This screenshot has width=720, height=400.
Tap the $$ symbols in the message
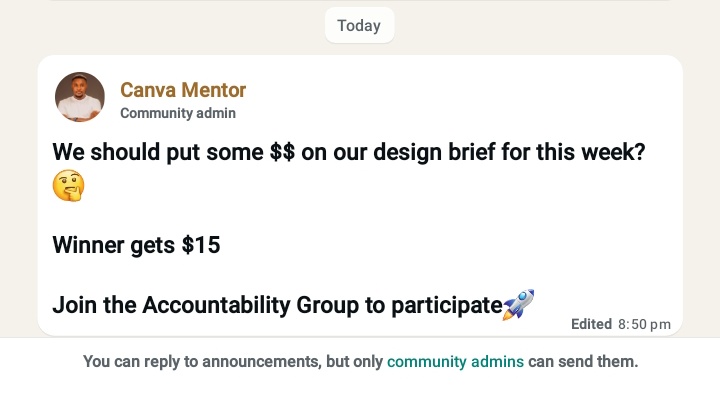(x=282, y=153)
